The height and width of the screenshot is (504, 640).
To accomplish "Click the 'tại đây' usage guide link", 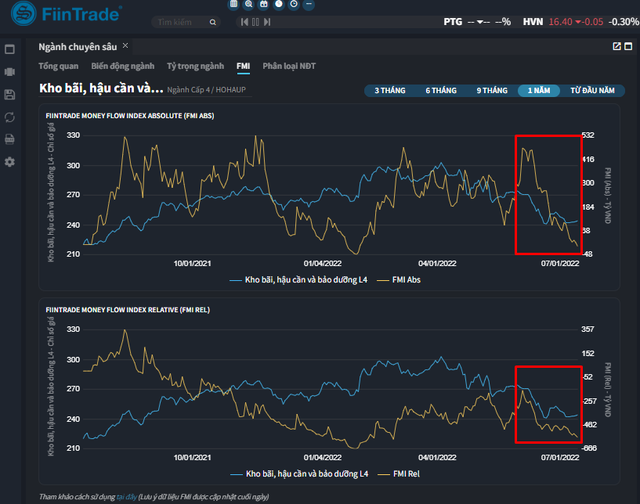I will [x=125, y=496].
